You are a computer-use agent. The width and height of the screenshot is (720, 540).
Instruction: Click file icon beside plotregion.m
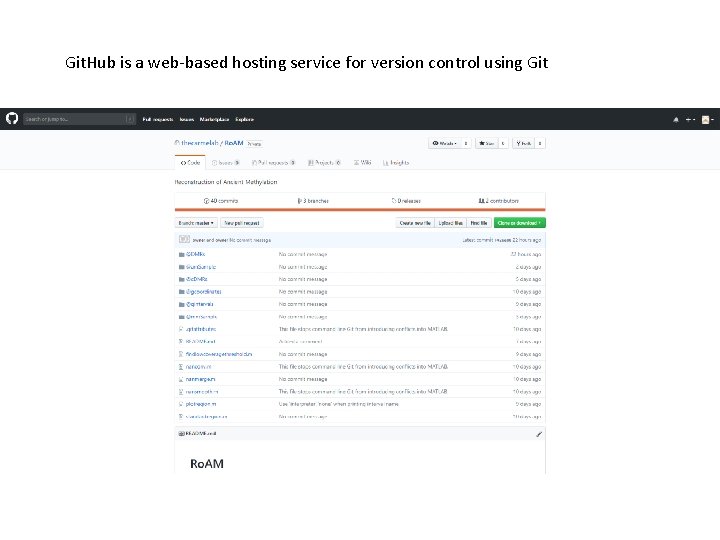tap(181, 404)
